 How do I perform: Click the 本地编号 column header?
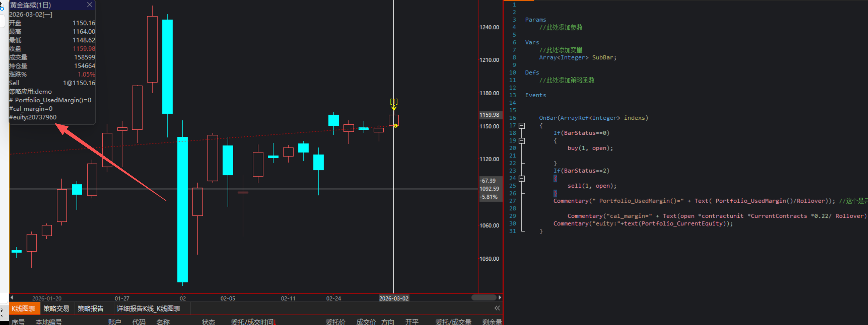tap(49, 322)
